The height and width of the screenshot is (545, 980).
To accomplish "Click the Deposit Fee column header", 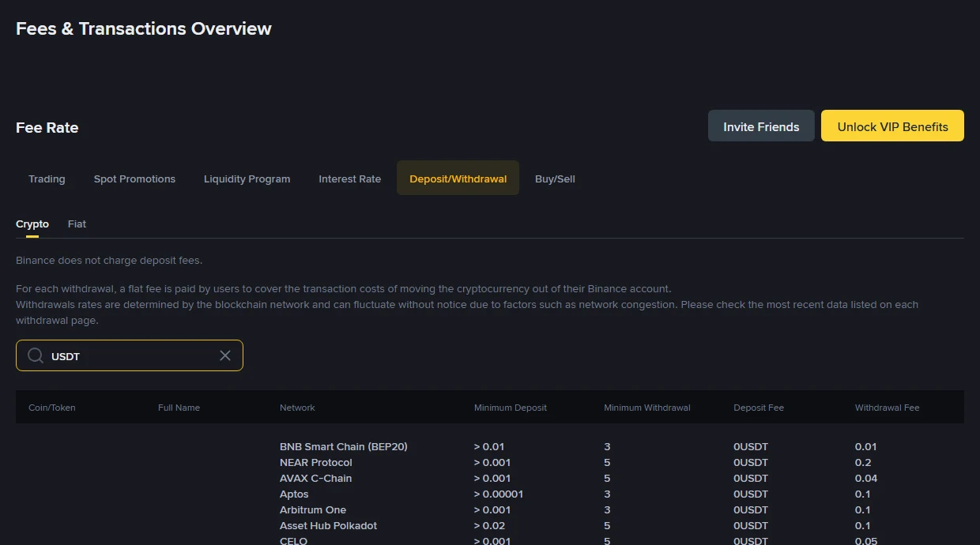I will [759, 408].
